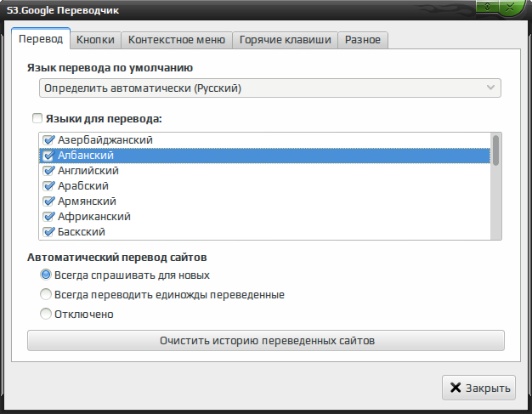Select the Армянский row text
This screenshot has height=414, width=532.
pos(87,201)
